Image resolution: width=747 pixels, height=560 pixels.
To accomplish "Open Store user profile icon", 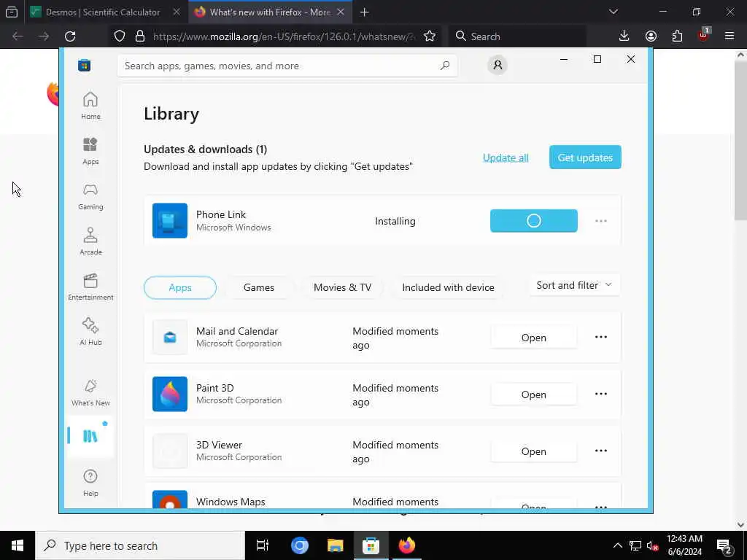I will [x=498, y=65].
